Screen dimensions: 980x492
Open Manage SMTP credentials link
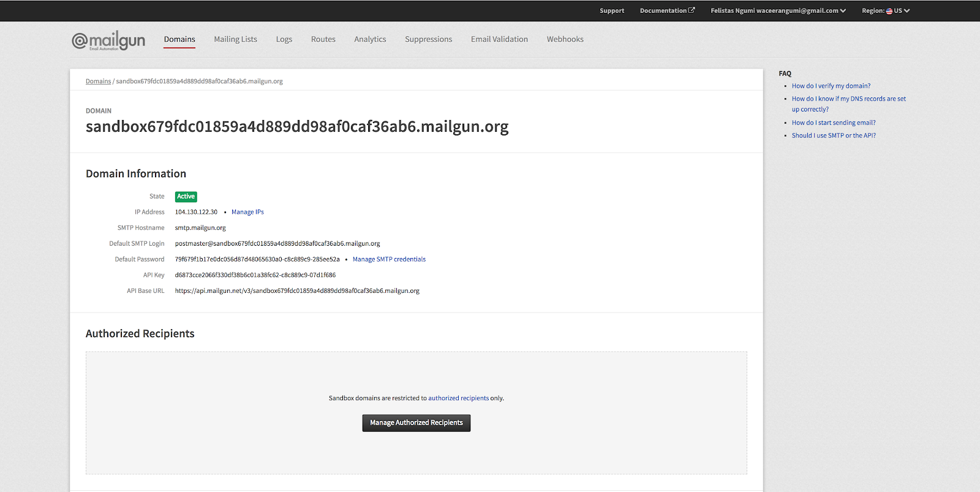[x=389, y=259]
